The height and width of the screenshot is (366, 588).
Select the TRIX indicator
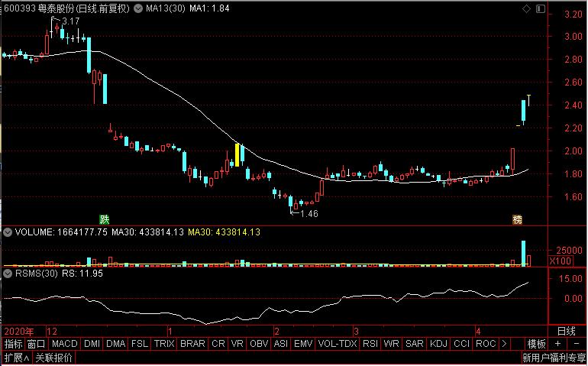point(164,344)
